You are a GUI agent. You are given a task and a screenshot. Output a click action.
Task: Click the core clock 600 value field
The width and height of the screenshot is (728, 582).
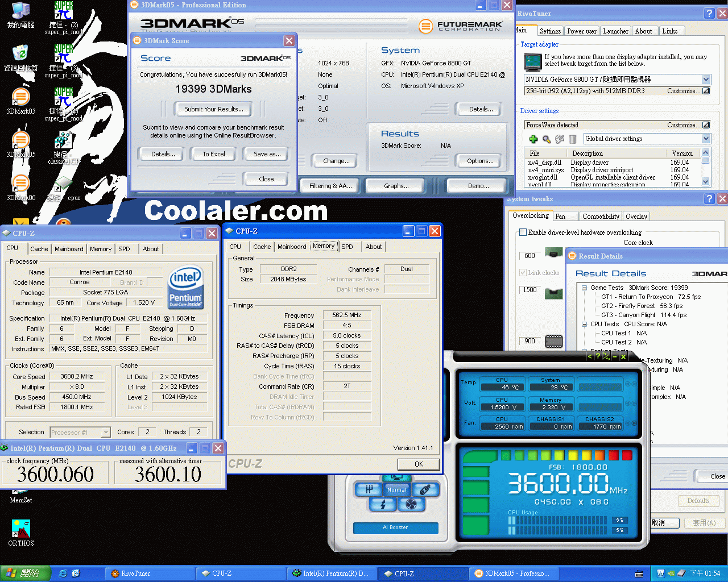pos(530,256)
